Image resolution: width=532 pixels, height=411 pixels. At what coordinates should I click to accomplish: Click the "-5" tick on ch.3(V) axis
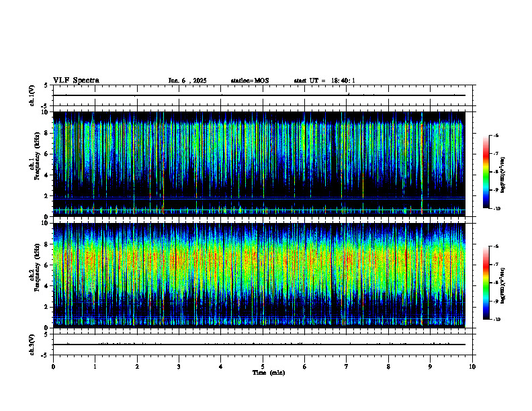[x=44, y=355]
